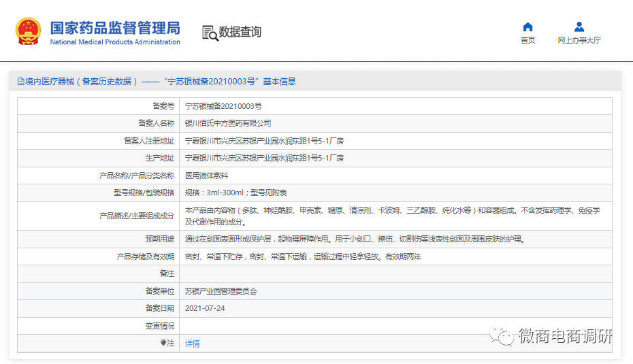Click the 备注 row label
The height and width of the screenshot is (364, 633).
pos(167,274)
